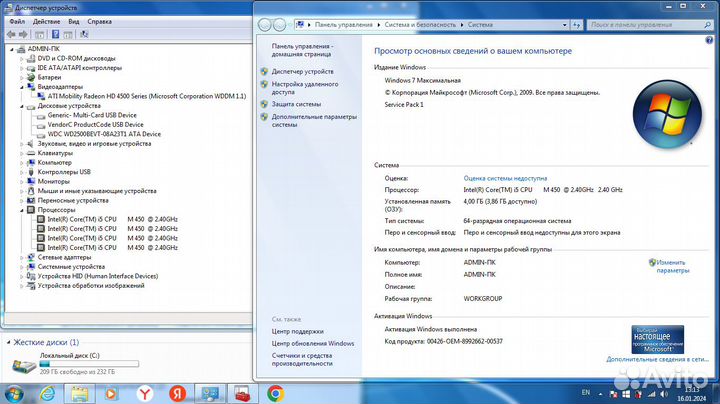Expand the Батареи node
720x404 pixels.
tap(22, 78)
